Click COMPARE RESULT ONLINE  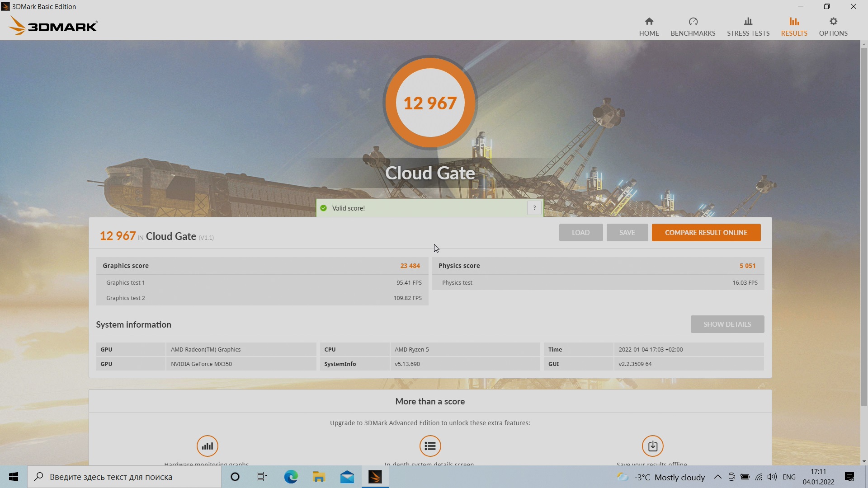(706, 232)
